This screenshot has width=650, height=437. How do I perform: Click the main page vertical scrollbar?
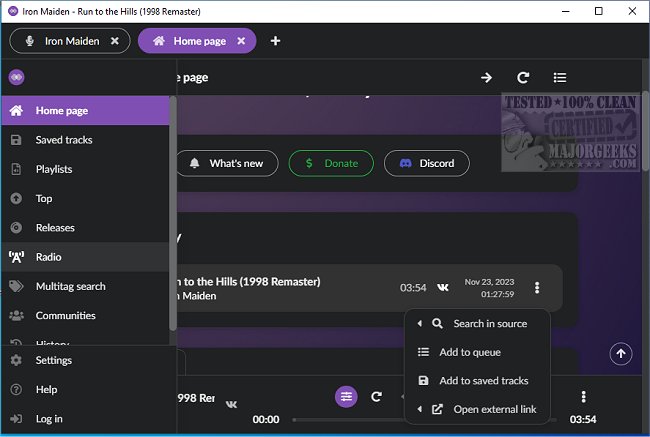coord(646,131)
